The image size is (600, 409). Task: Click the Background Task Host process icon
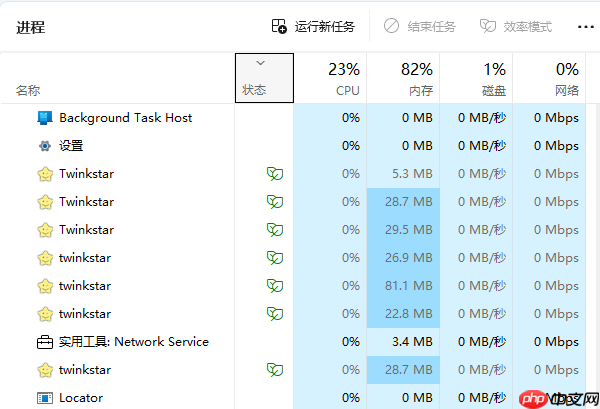45,118
